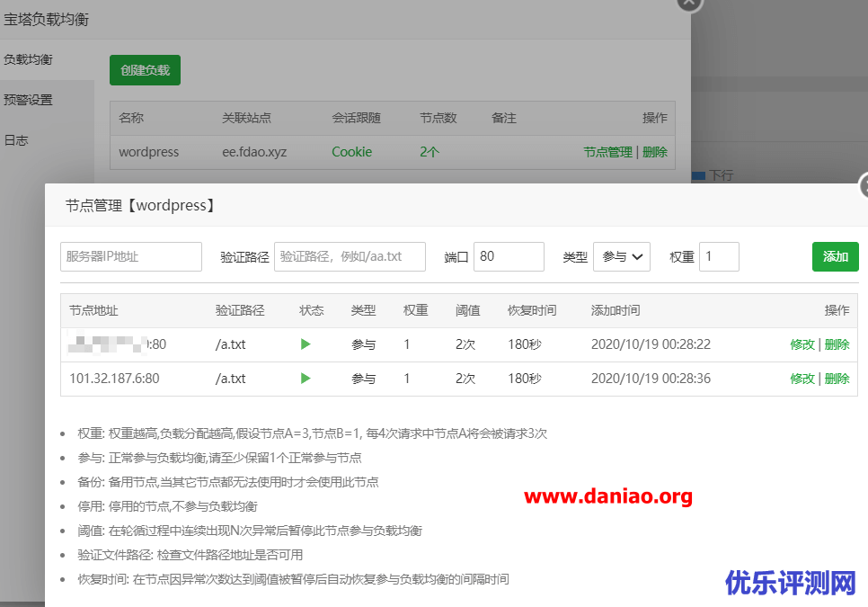
Task: Click the 阈值 column header
Action: [468, 311]
